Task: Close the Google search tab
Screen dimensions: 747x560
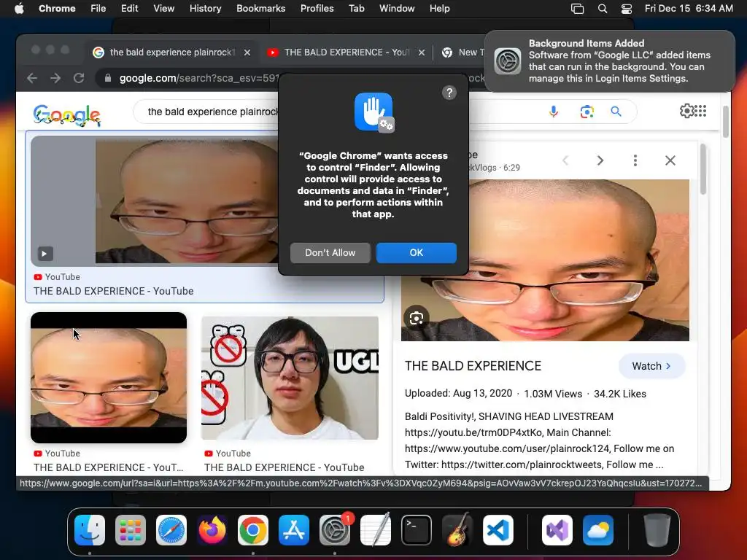Action: 247,52
